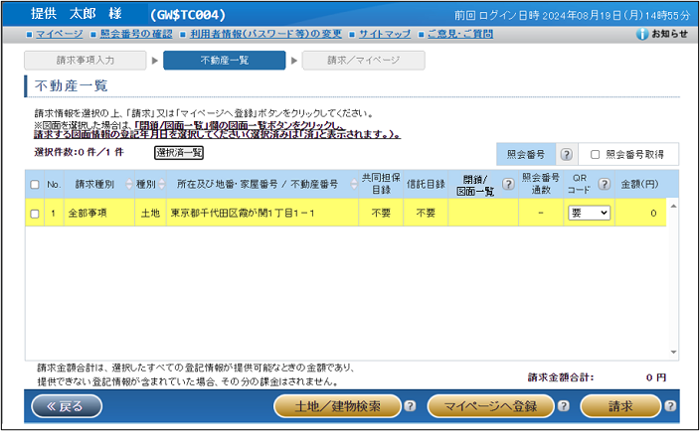Click 選択済一覧 button
Viewport: 700px width, 431px height.
click(x=179, y=153)
